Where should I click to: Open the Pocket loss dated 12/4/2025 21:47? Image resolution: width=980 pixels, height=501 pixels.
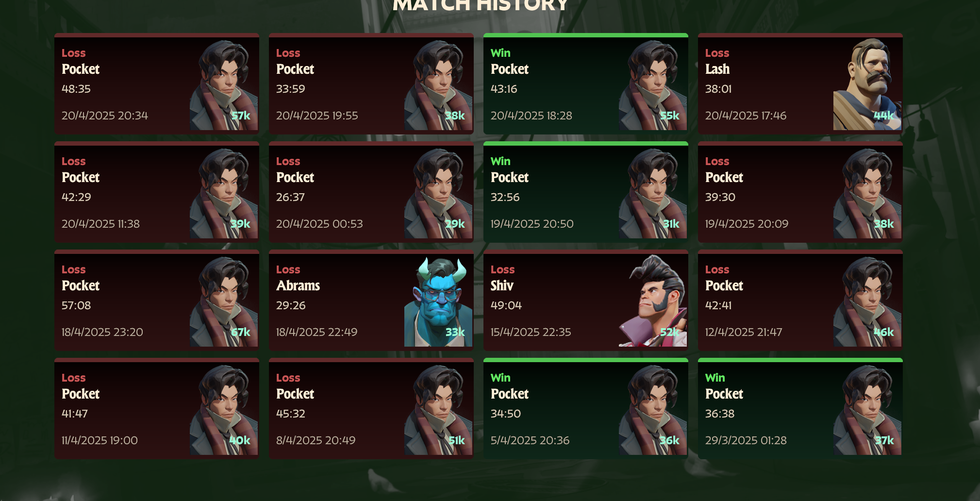point(800,300)
